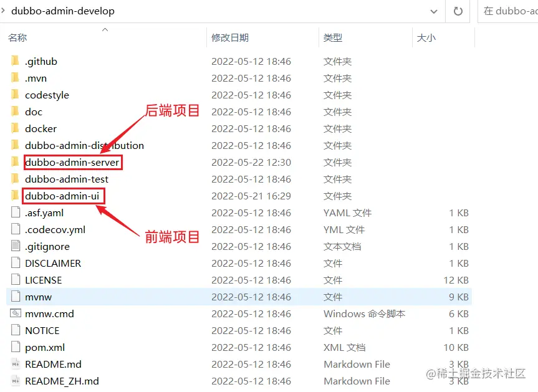Select the .gitignore file name
This screenshot has height=392, width=538.
(x=47, y=247)
